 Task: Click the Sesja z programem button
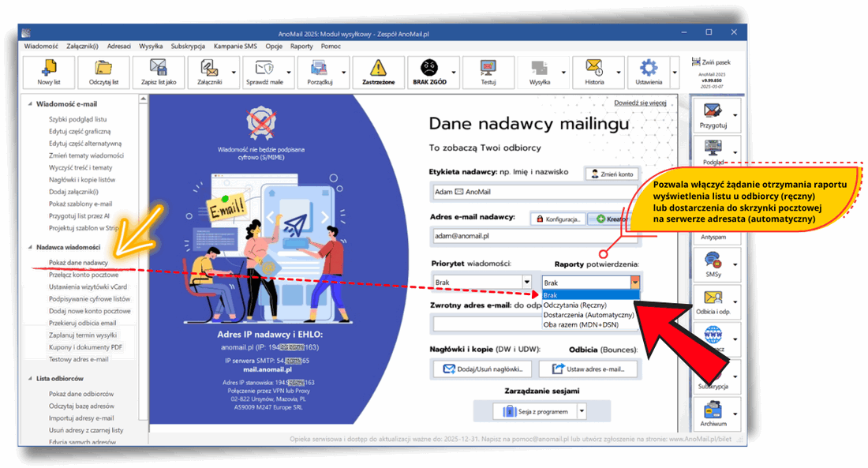tap(536, 411)
